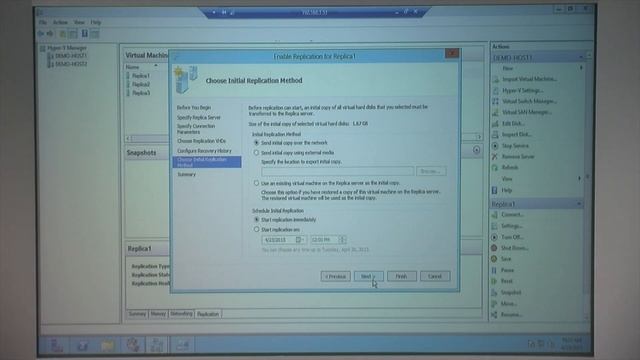Viewport: 640px width, 360px height.
Task: Collapse the DEMO-HOST1 actions section
Action: 581,58
